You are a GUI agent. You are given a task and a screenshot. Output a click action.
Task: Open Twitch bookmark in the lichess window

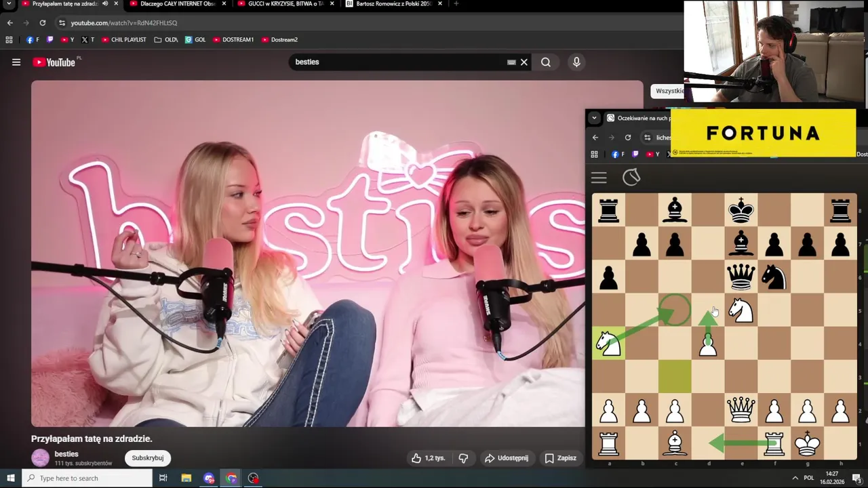pyautogui.click(x=634, y=155)
